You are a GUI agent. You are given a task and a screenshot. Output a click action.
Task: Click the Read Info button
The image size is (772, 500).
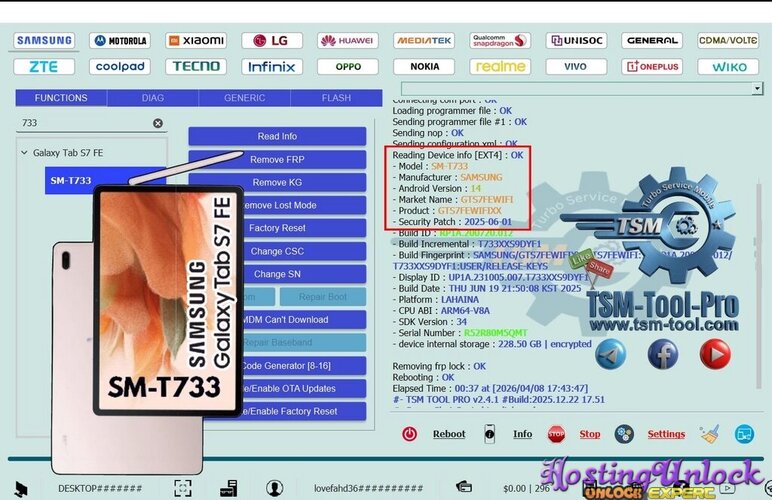click(x=277, y=136)
